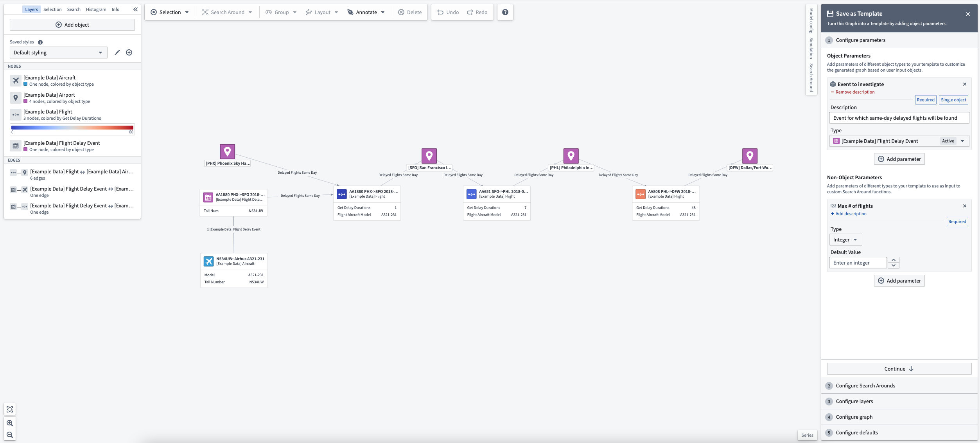Add a non-object parameter

click(899, 281)
